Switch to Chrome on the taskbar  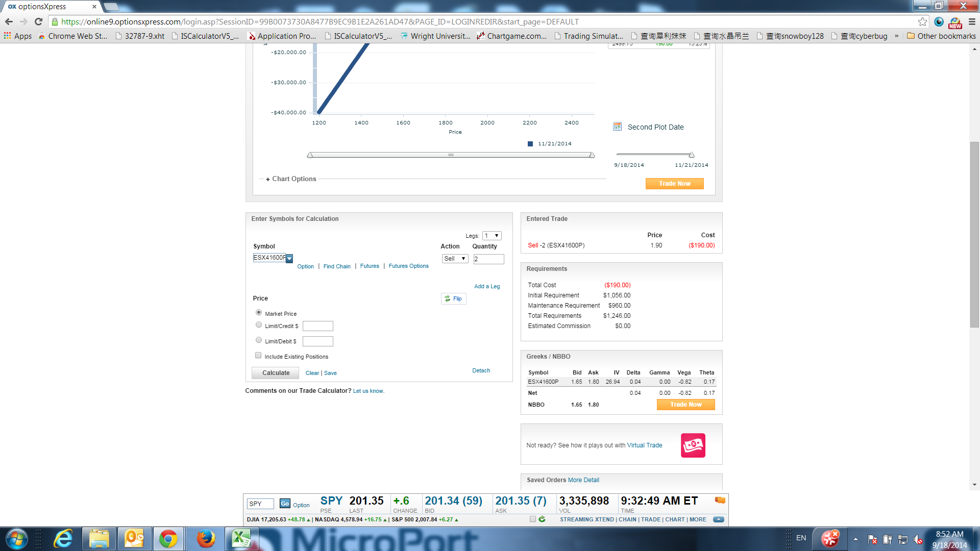pyautogui.click(x=168, y=539)
